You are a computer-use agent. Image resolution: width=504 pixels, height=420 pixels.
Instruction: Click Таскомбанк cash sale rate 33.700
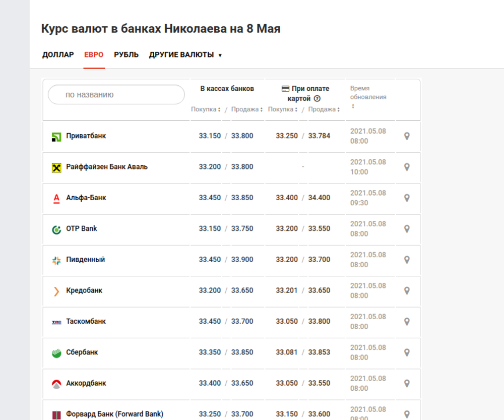point(242,321)
